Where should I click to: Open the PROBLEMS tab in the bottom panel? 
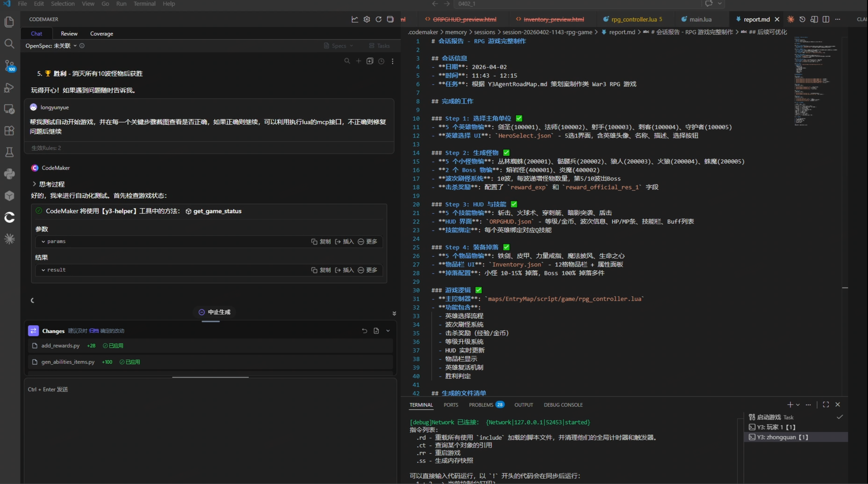click(481, 405)
